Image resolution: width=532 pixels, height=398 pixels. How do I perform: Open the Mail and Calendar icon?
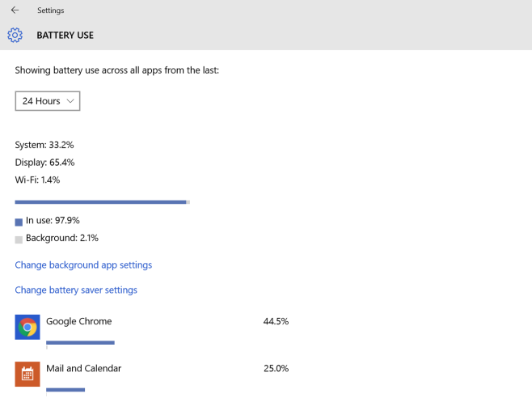(x=27, y=374)
